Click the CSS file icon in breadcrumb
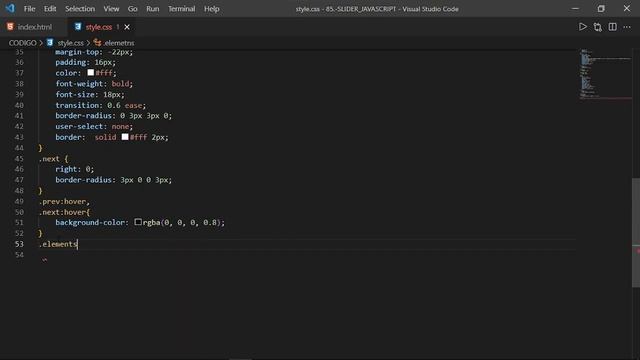The image size is (640, 360). pyautogui.click(x=50, y=42)
